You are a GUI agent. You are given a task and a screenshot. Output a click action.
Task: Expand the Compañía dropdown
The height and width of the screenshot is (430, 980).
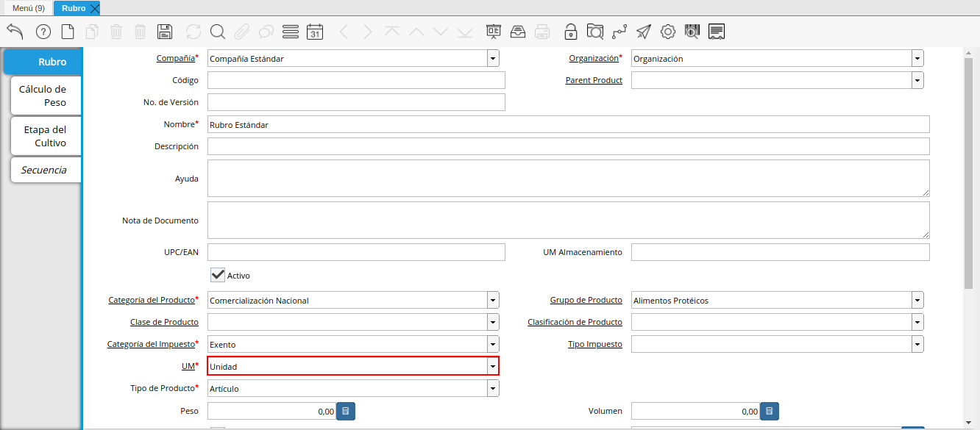pyautogui.click(x=492, y=59)
